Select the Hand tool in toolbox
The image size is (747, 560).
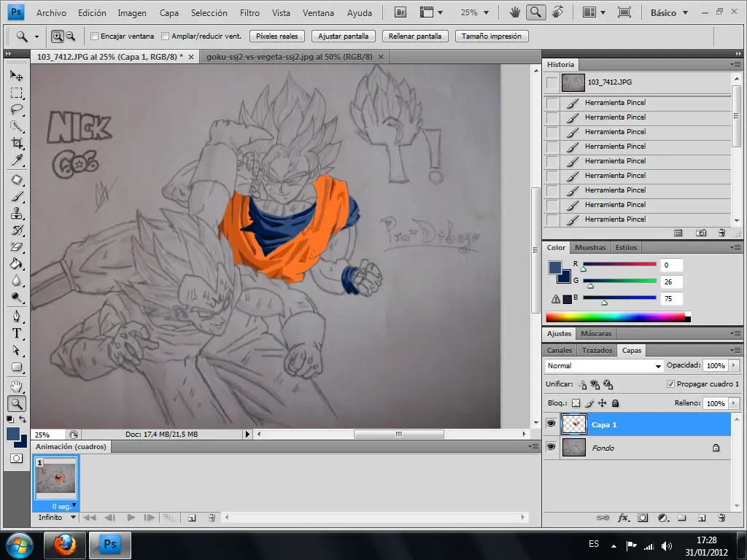point(16,386)
